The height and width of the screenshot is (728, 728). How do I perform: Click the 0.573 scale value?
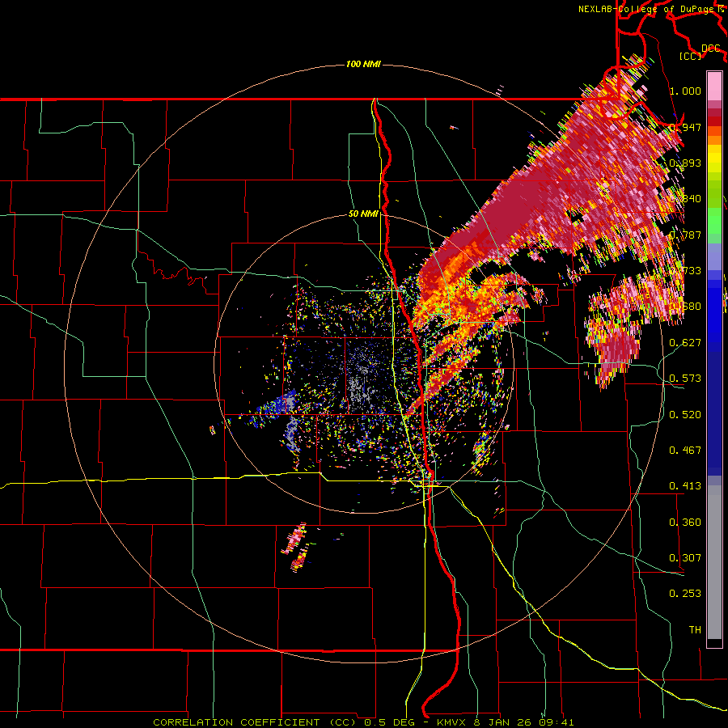tap(685, 379)
